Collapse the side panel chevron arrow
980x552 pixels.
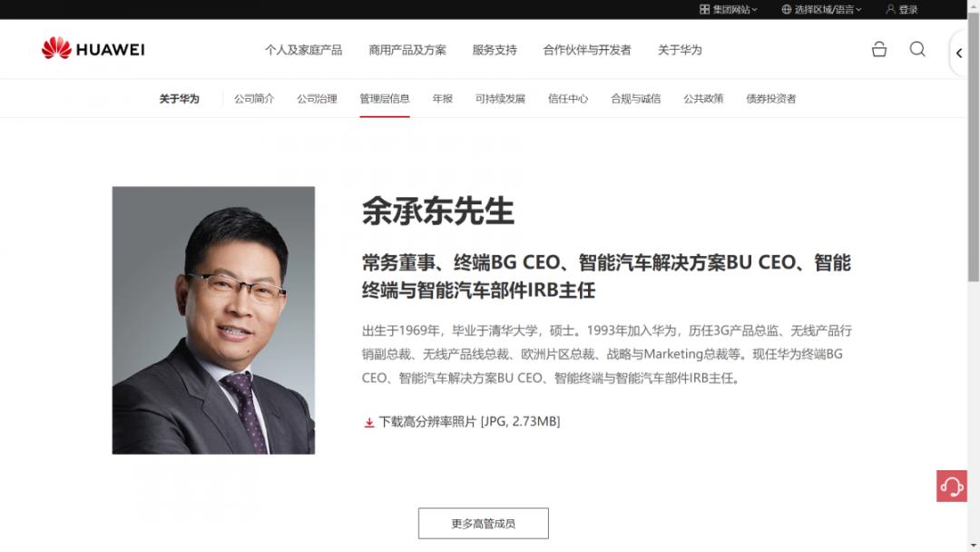959,54
